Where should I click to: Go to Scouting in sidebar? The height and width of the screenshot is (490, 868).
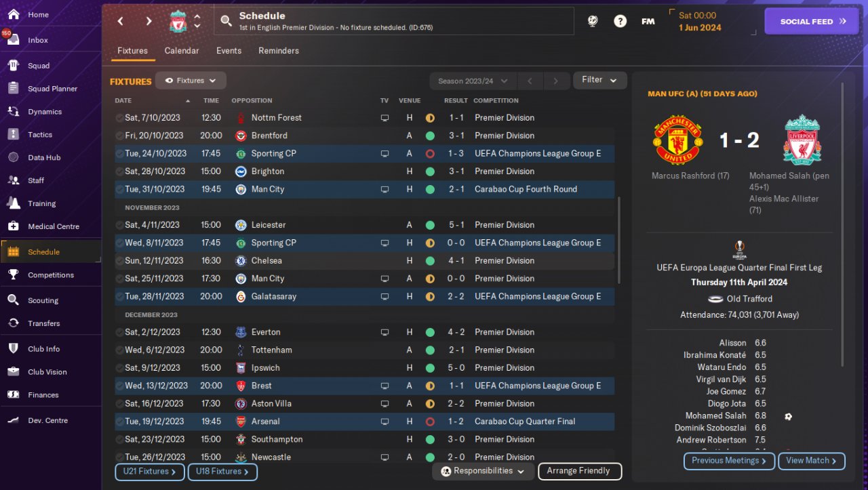point(13,300)
